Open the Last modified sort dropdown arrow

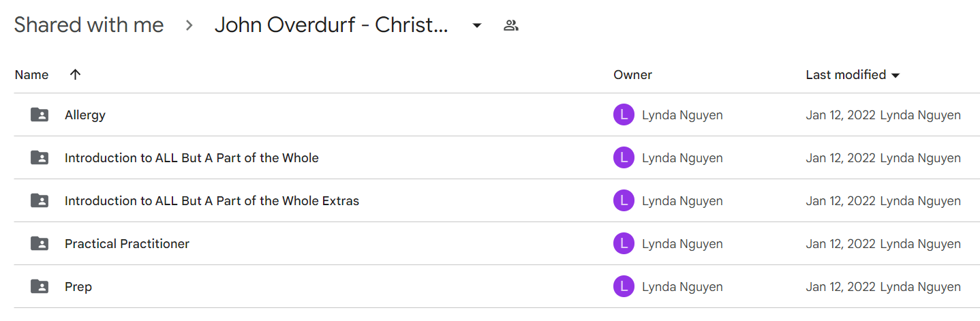pyautogui.click(x=895, y=75)
